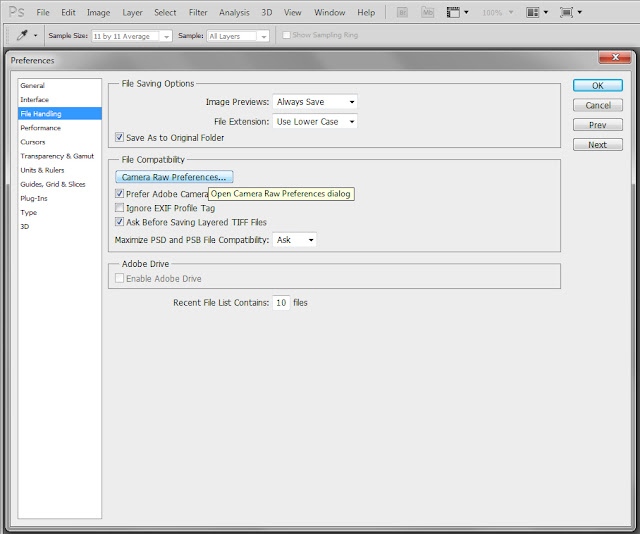The width and height of the screenshot is (640, 534).
Task: Open the Sample All Layers dropdown
Action: click(x=238, y=36)
